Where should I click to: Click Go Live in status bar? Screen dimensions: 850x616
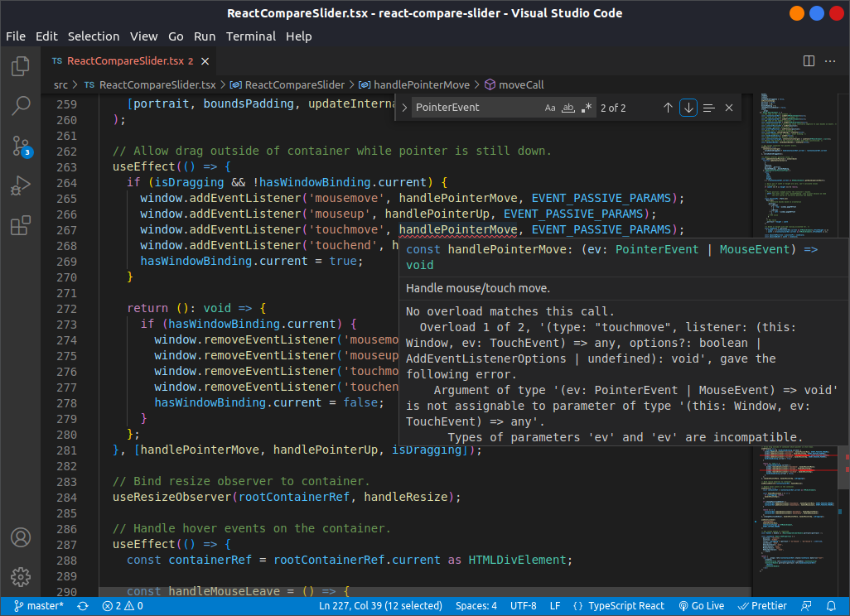[702, 606]
